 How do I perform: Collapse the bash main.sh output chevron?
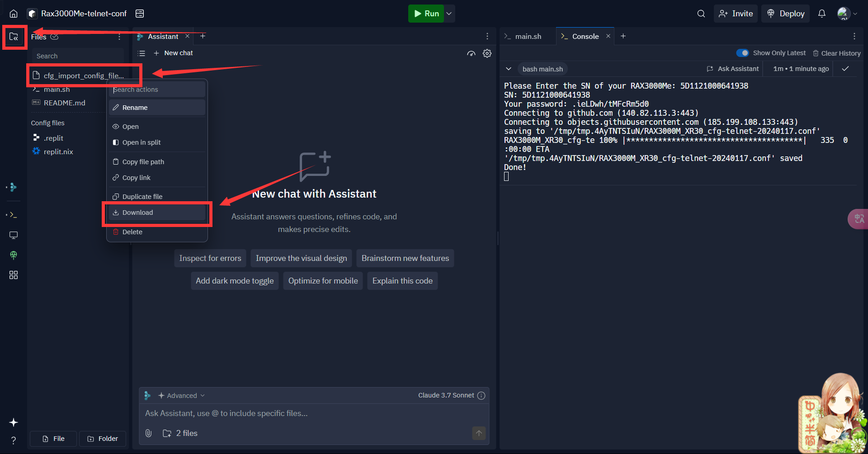coord(509,69)
